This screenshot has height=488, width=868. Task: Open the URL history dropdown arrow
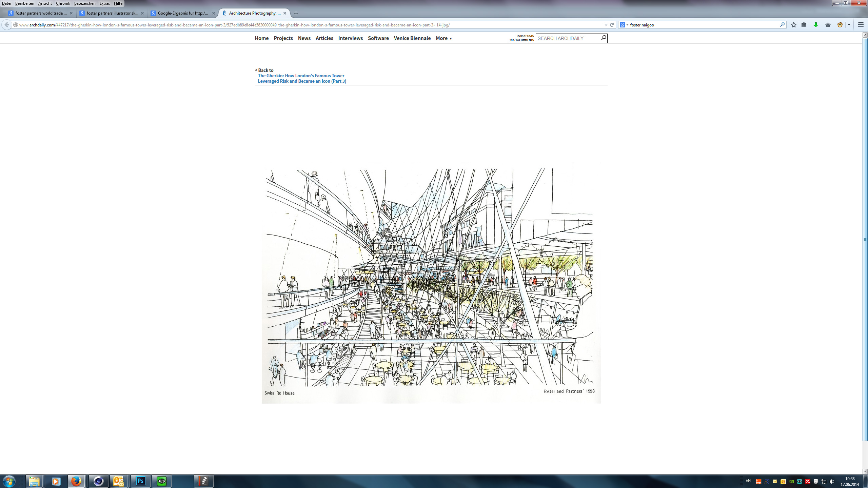606,25
